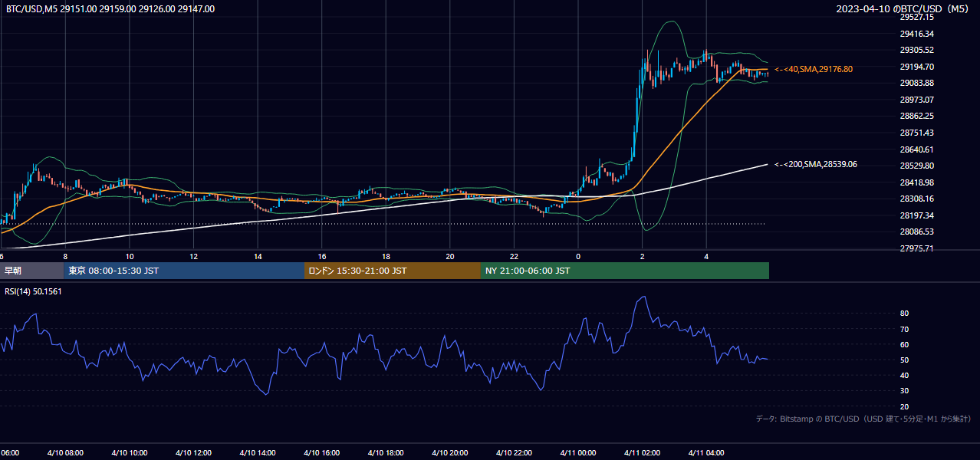Screen dimensions: 980x460
Task: Click hour tick 20 under price chart
Action: [450, 257]
